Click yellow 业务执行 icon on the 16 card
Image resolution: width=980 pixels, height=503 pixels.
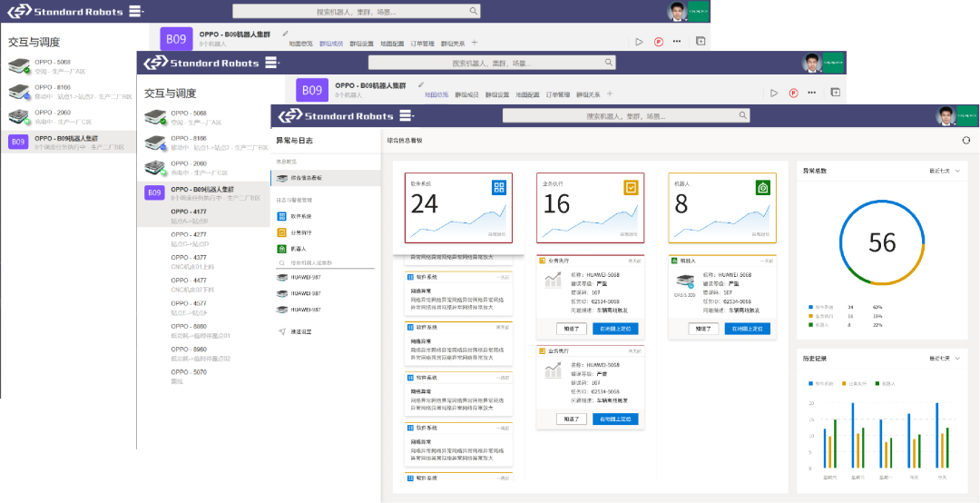point(631,187)
